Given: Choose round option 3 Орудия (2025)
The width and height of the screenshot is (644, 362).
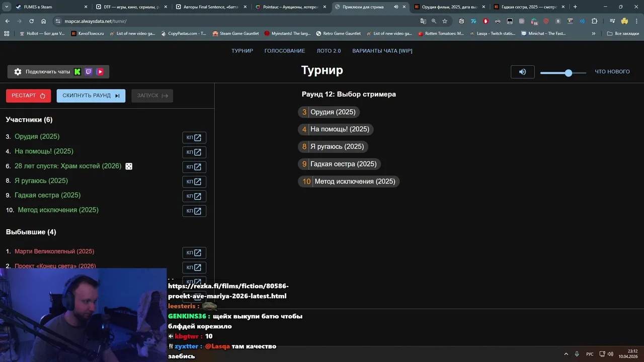Looking at the screenshot, I should tap(329, 112).
